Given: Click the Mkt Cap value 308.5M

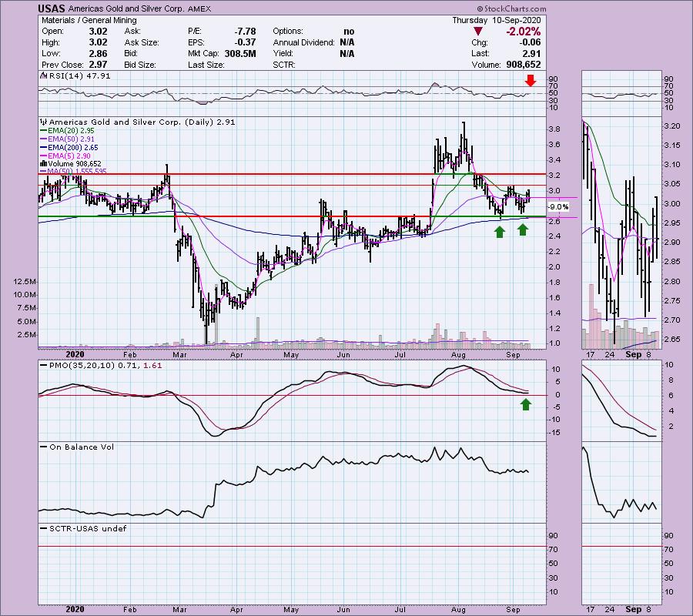Looking at the screenshot, I should point(240,53).
